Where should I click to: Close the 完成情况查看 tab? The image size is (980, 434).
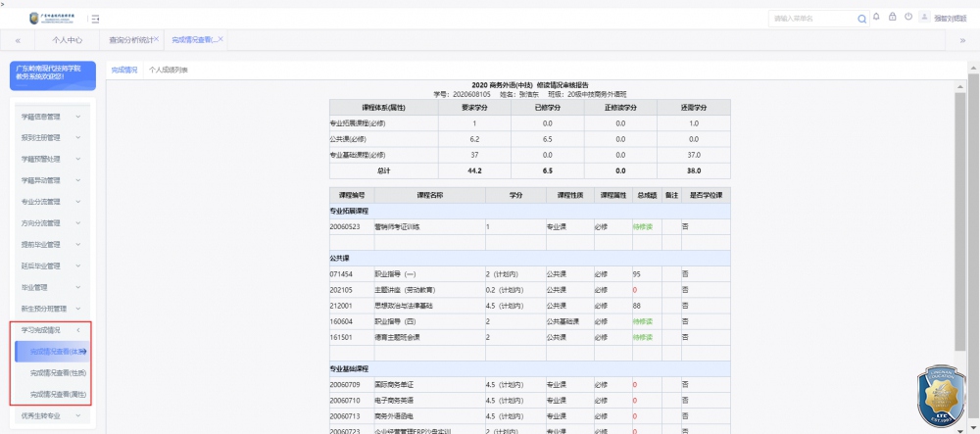tap(220, 39)
